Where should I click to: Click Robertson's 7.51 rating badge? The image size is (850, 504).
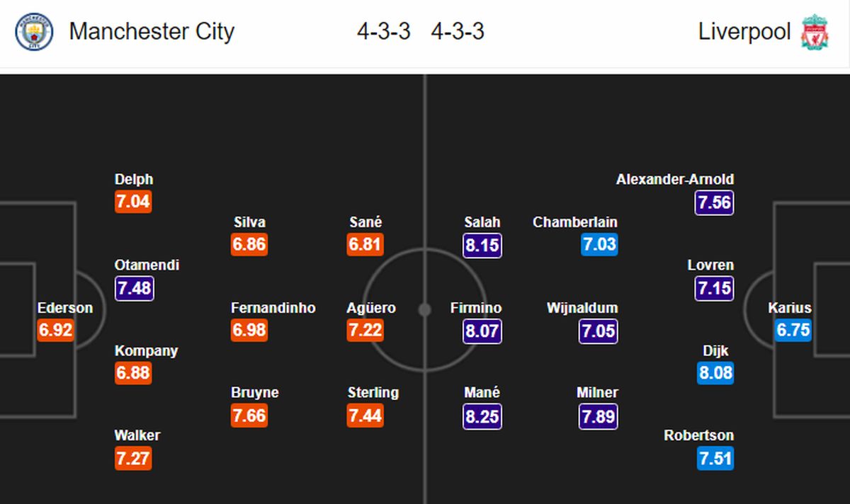715,458
